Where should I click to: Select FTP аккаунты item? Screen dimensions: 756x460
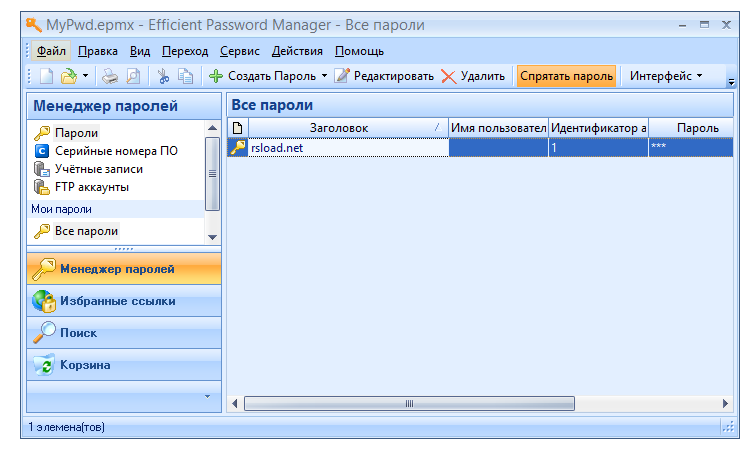[x=92, y=187]
